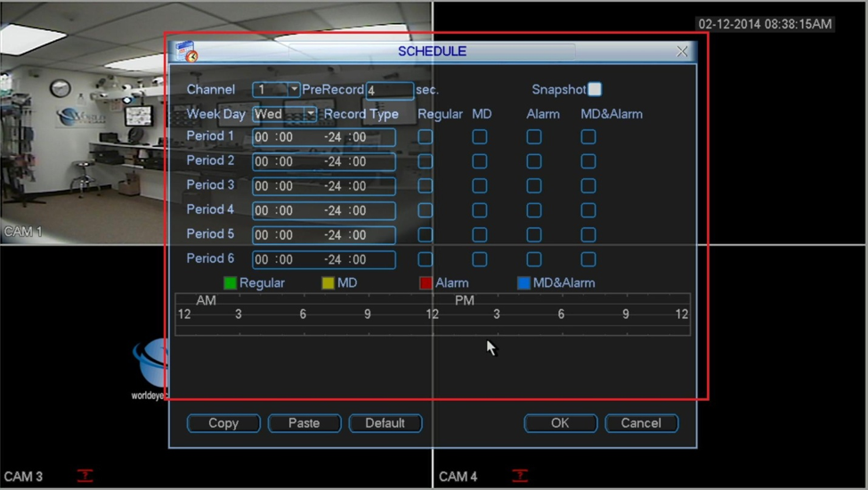868x490 pixels.
Task: Check MD for Period 5
Action: (479, 235)
